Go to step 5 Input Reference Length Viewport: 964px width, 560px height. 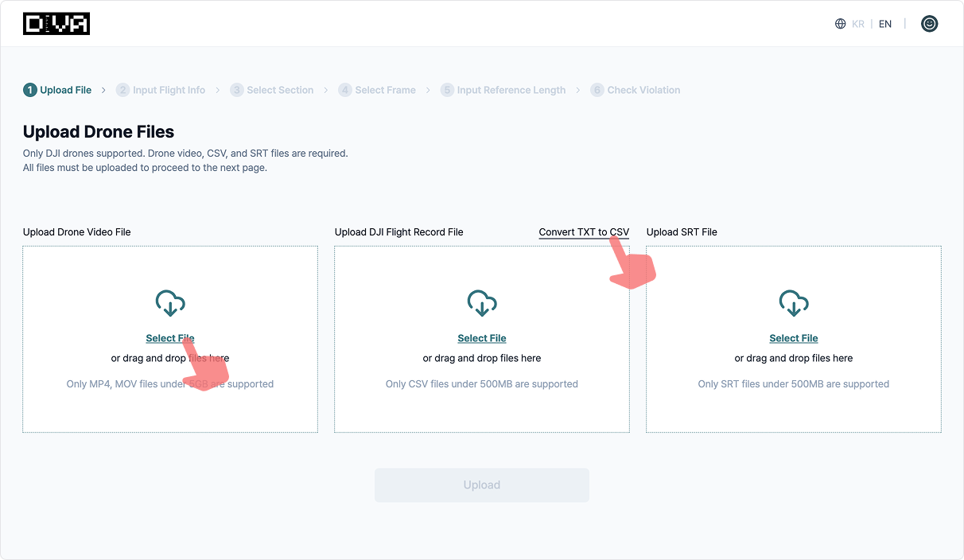503,90
